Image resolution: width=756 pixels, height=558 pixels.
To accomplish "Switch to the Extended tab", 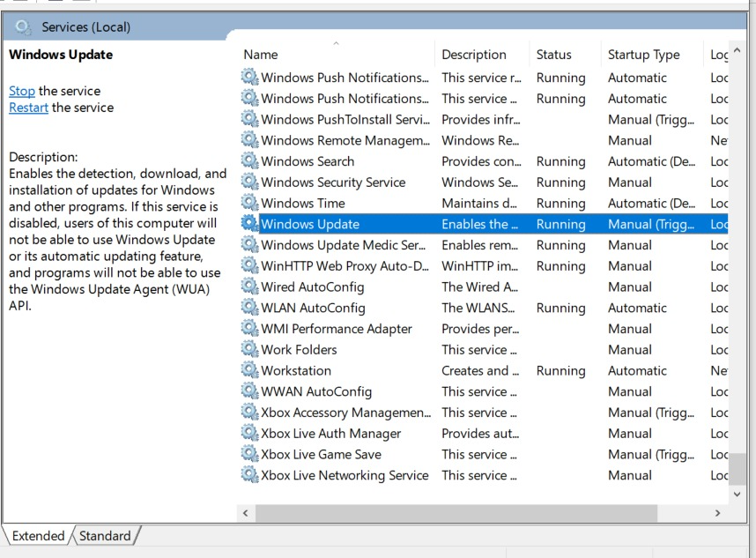I will click(38, 536).
